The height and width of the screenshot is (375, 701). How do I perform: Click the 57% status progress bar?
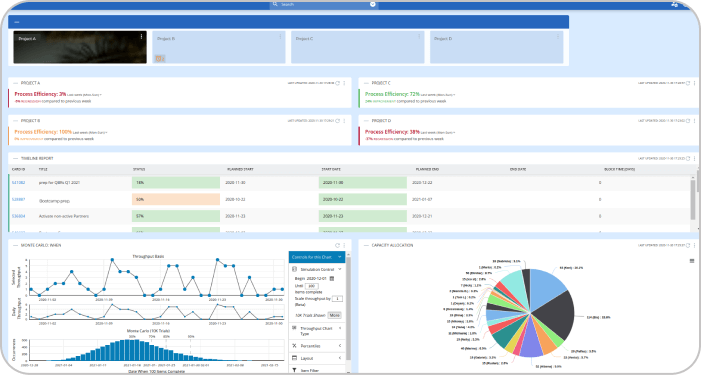point(176,216)
